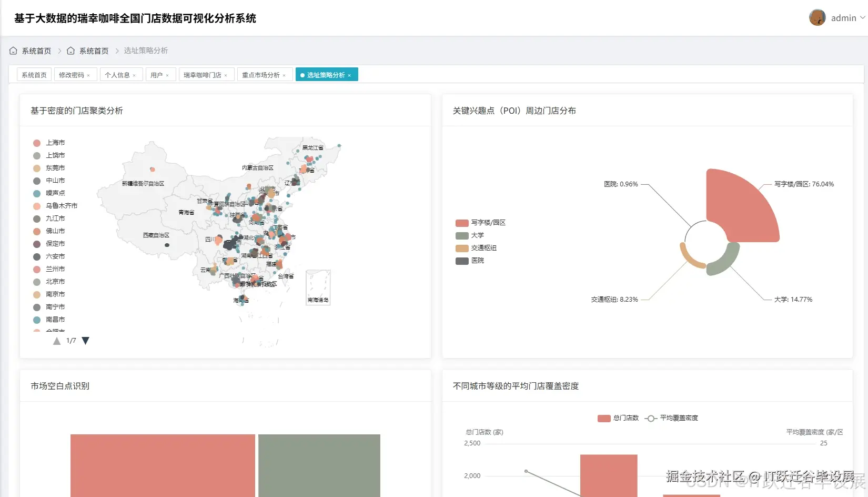Hide the 东莞市 legend series
The image size is (868, 497).
tap(49, 168)
